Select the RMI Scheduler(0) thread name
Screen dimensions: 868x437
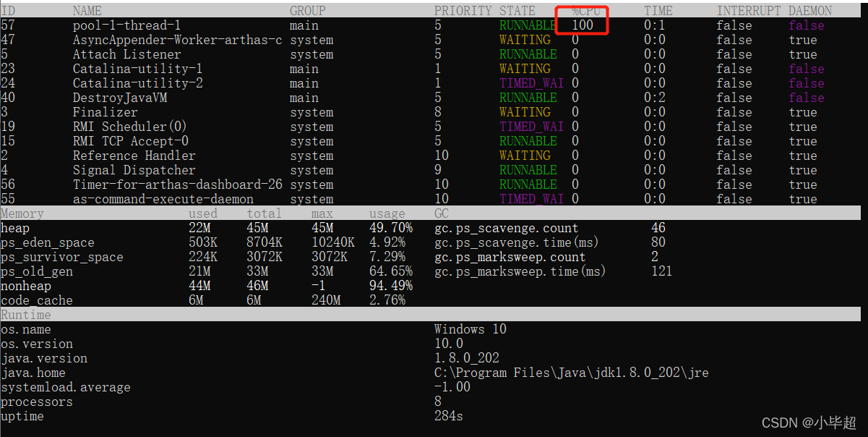[x=130, y=127]
